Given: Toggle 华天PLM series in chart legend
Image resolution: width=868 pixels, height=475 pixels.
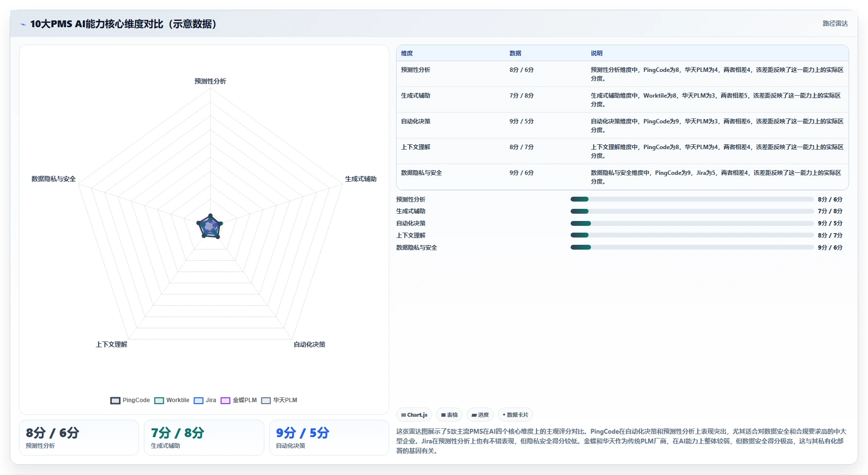Looking at the screenshot, I should [x=279, y=400].
